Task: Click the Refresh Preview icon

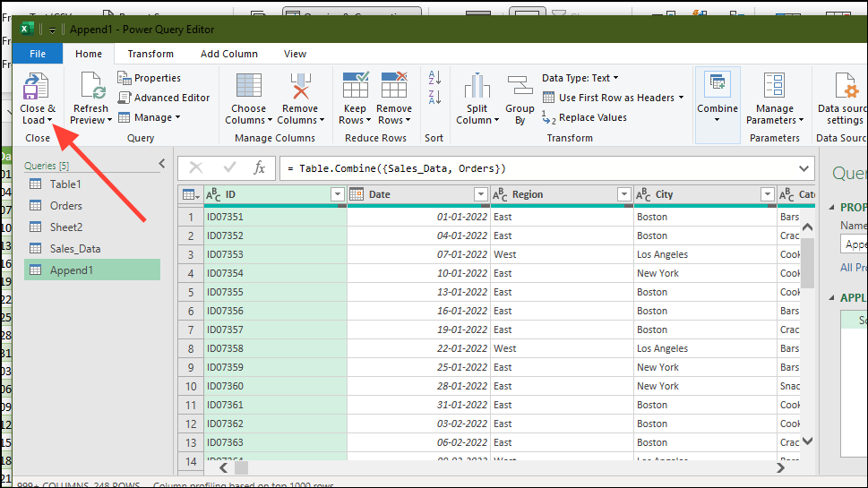Action: (x=91, y=87)
